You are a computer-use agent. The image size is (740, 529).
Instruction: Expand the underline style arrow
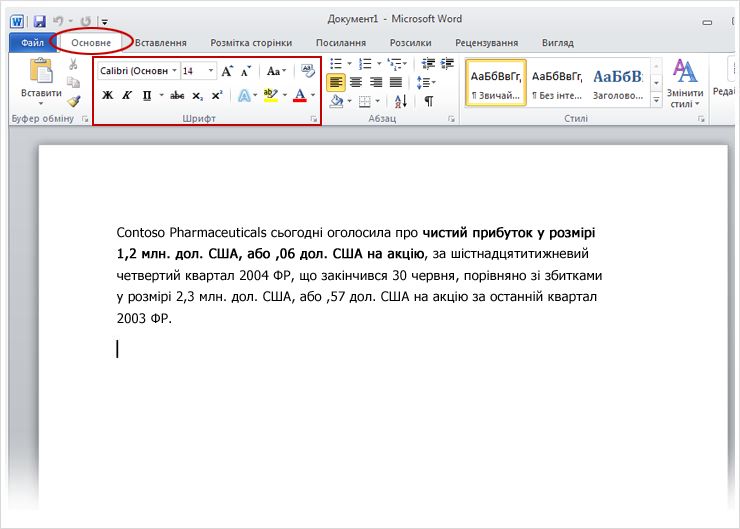(x=161, y=95)
